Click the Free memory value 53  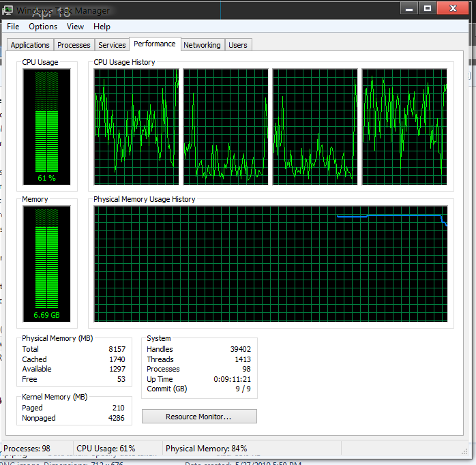(x=121, y=379)
